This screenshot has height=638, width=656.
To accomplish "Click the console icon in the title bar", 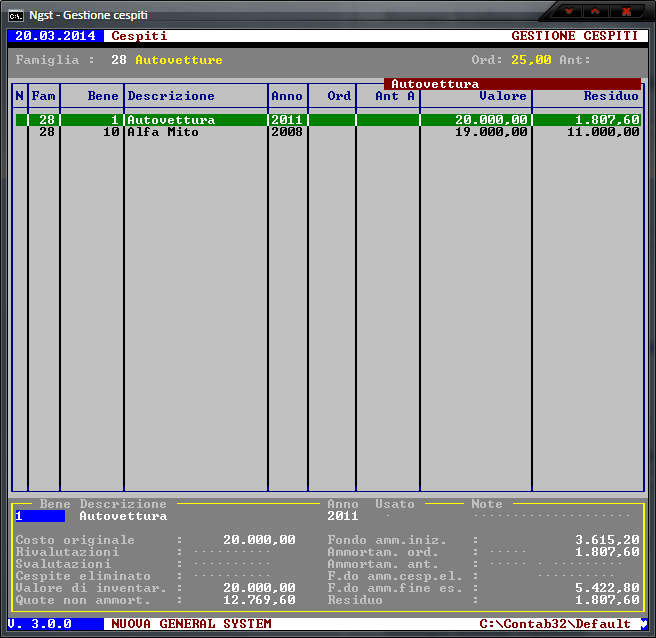I will pos(16,15).
